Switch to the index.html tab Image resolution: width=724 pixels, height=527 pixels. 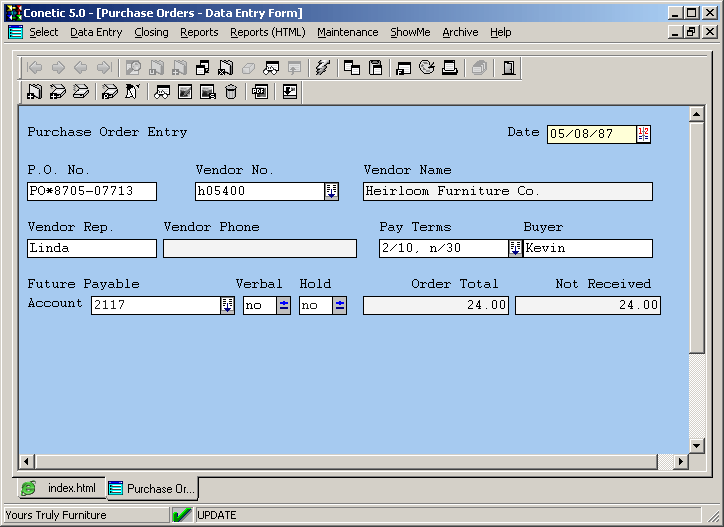click(60, 488)
